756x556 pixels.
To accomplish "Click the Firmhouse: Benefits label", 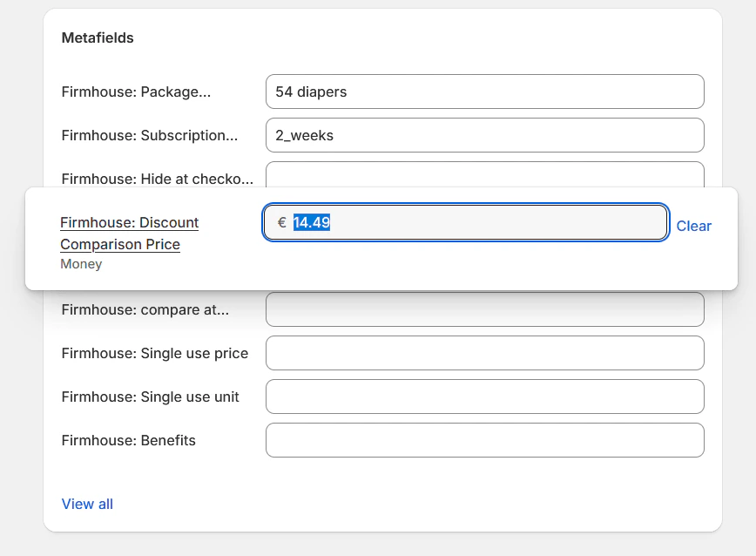I will 128,440.
